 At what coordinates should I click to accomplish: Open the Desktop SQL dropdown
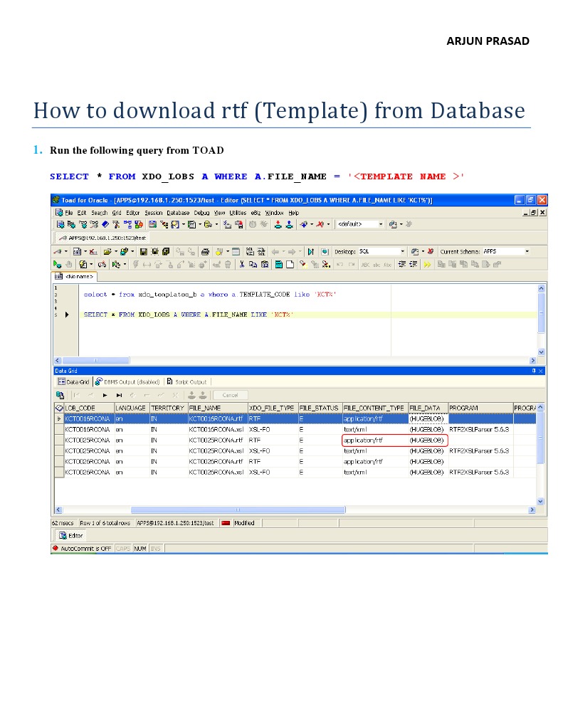pos(402,251)
